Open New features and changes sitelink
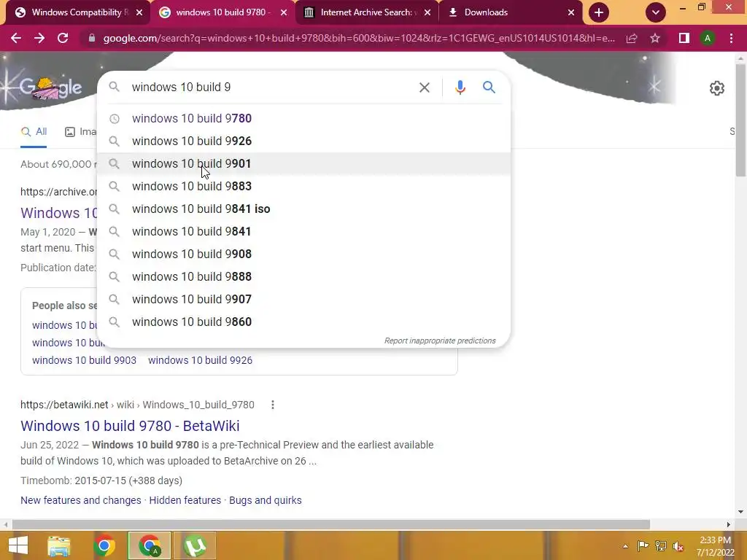Viewport: 747px width, 560px height. click(x=81, y=500)
